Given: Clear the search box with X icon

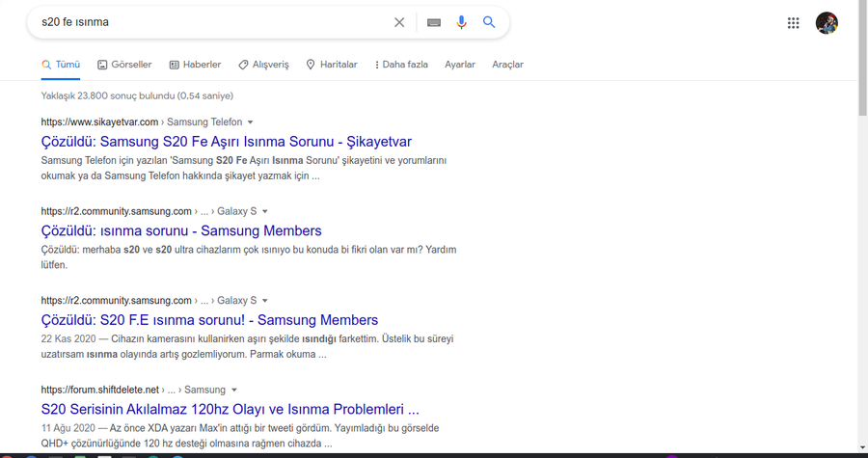Looking at the screenshot, I should point(399,22).
